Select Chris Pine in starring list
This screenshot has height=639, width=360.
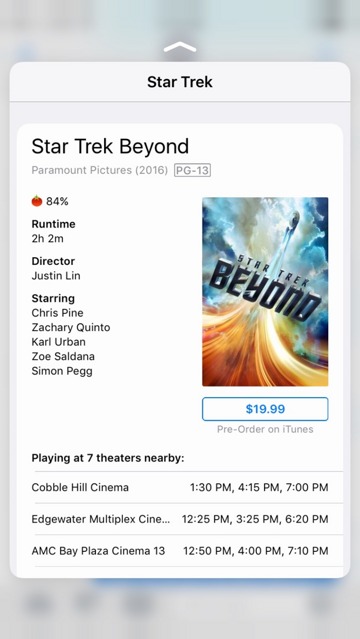(57, 313)
